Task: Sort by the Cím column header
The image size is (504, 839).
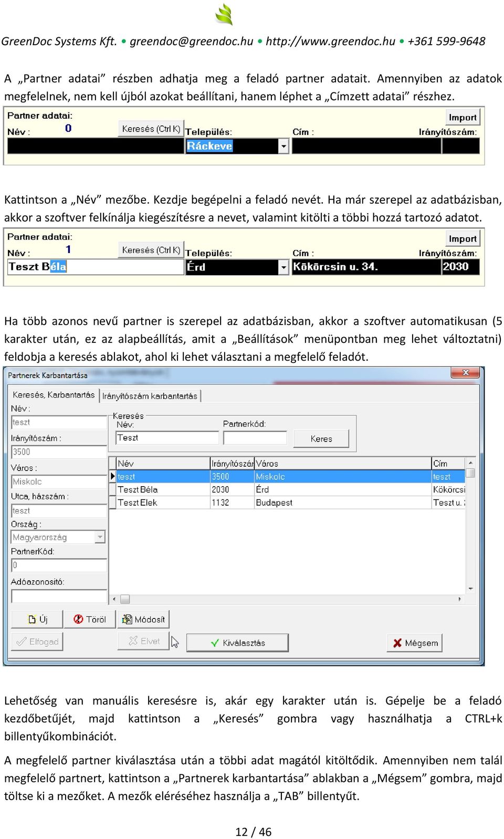Action: 448,464
